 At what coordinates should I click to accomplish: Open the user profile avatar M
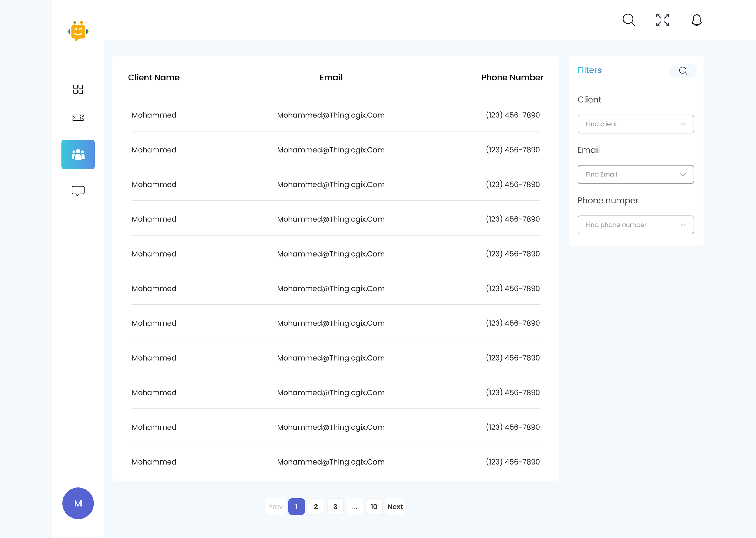click(78, 503)
